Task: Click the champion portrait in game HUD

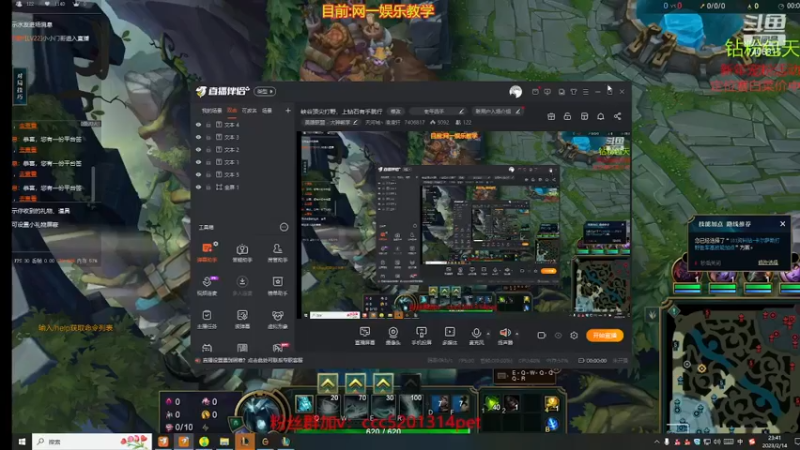Action: 261,412
